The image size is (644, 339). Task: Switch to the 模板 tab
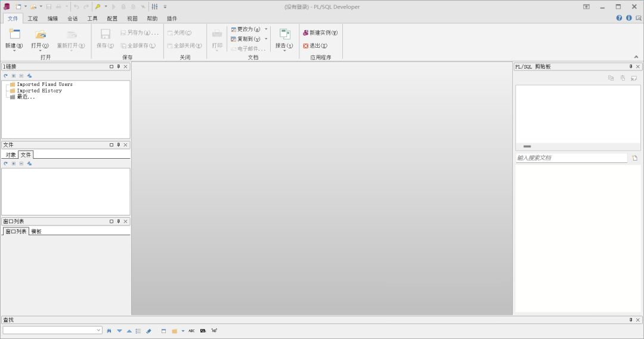pyautogui.click(x=36, y=232)
